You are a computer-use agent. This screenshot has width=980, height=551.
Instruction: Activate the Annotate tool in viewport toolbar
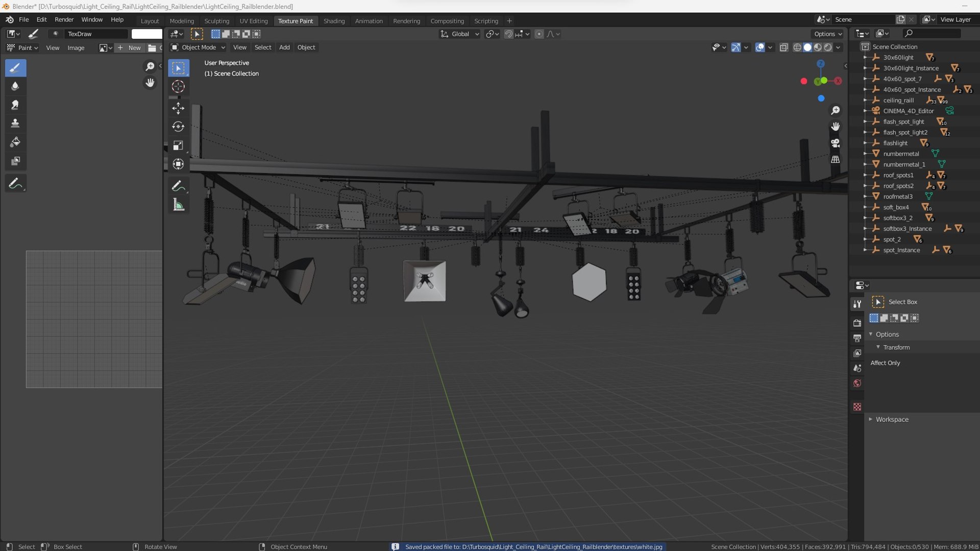[x=178, y=186]
